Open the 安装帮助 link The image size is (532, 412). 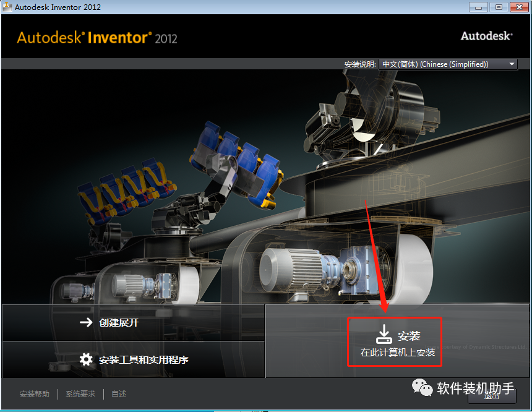tap(35, 394)
